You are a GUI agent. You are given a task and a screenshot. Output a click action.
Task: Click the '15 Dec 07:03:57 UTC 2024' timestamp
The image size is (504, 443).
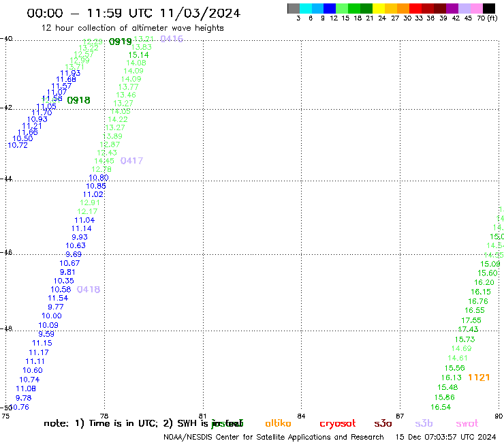445,438
